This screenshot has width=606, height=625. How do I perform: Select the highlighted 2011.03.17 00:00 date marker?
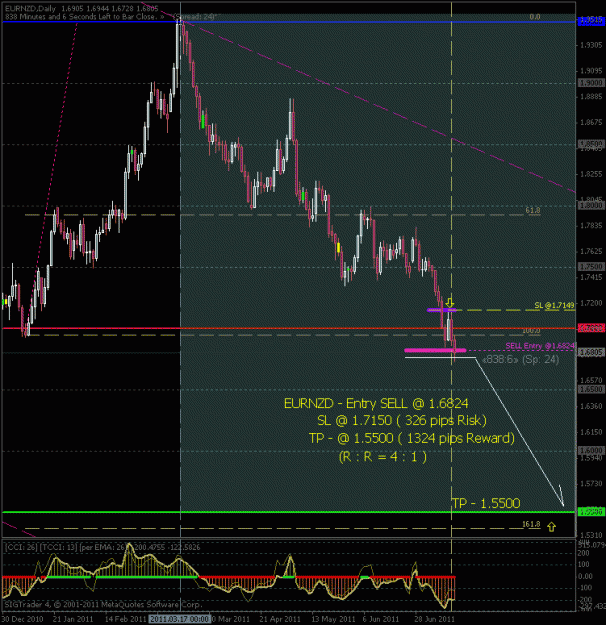179,619
